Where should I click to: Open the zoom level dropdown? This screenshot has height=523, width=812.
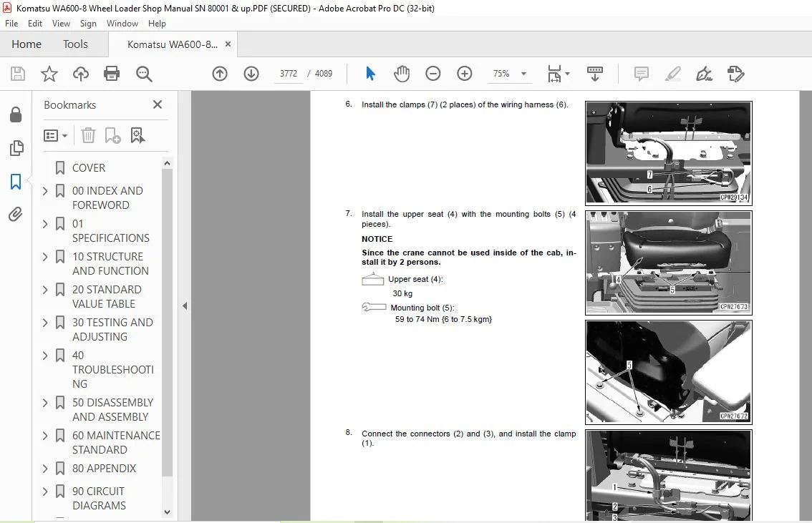[523, 74]
